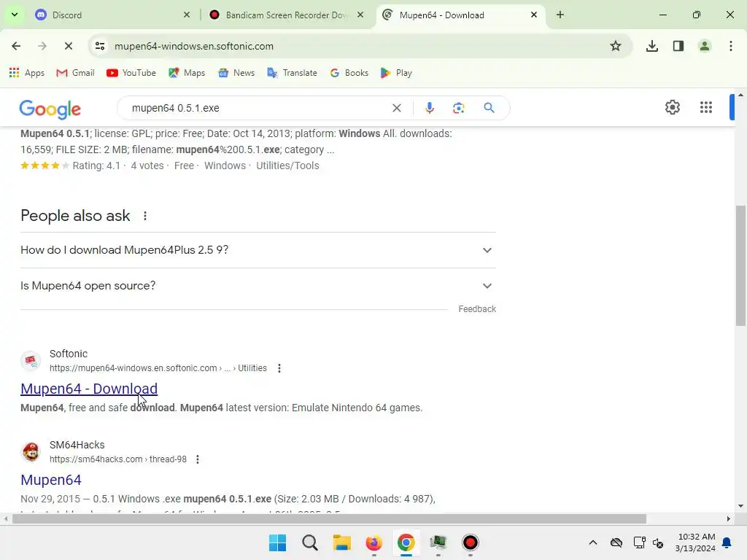Click the SM64Hacks Mario favicon

(x=31, y=452)
